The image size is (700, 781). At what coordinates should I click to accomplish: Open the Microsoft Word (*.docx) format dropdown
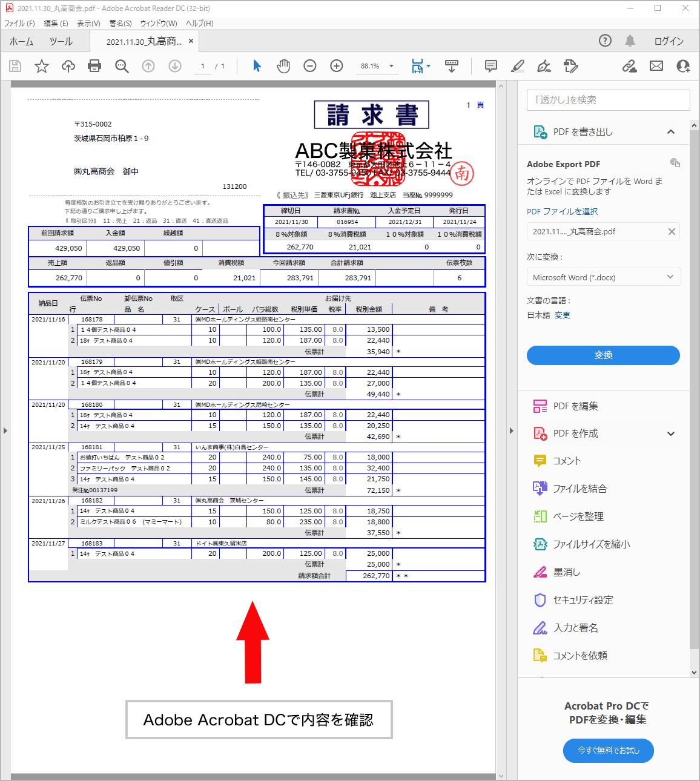604,277
